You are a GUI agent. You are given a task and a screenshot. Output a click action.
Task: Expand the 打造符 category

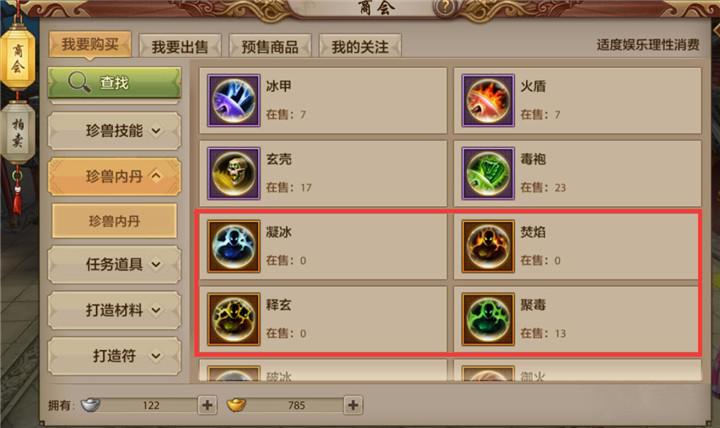point(114,356)
